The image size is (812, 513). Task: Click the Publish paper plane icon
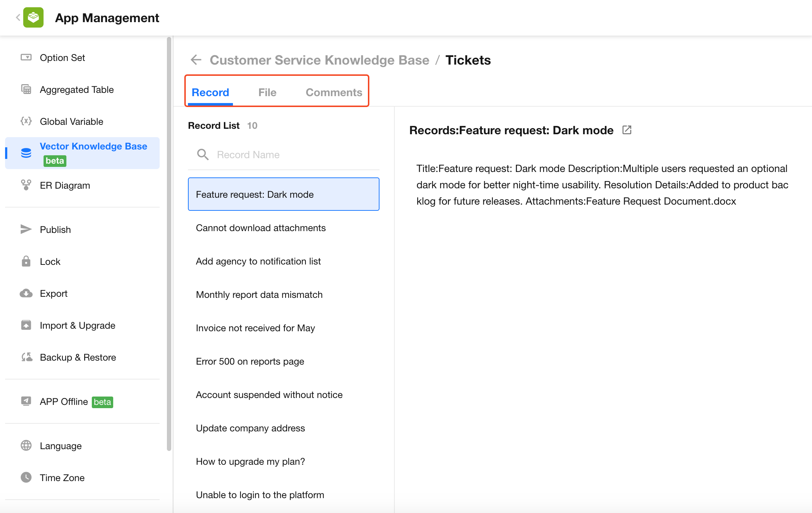[26, 229]
